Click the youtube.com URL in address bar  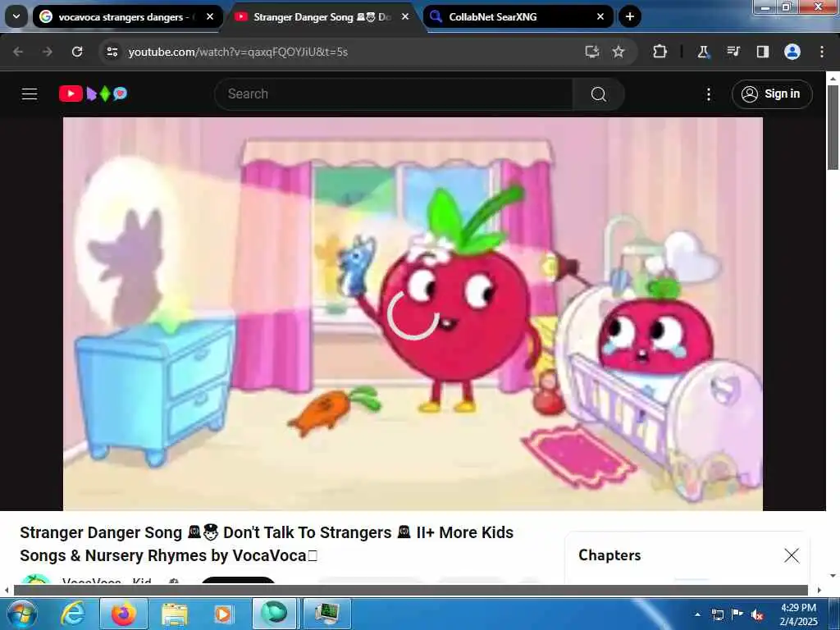tap(238, 52)
